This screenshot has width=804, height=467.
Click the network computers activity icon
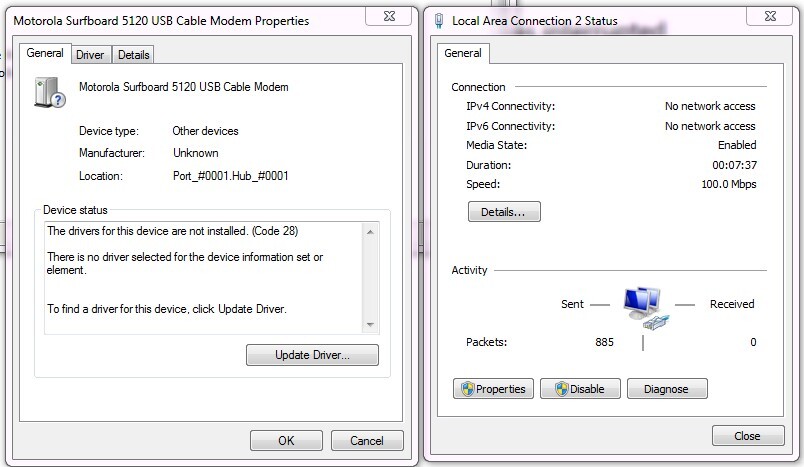point(646,308)
